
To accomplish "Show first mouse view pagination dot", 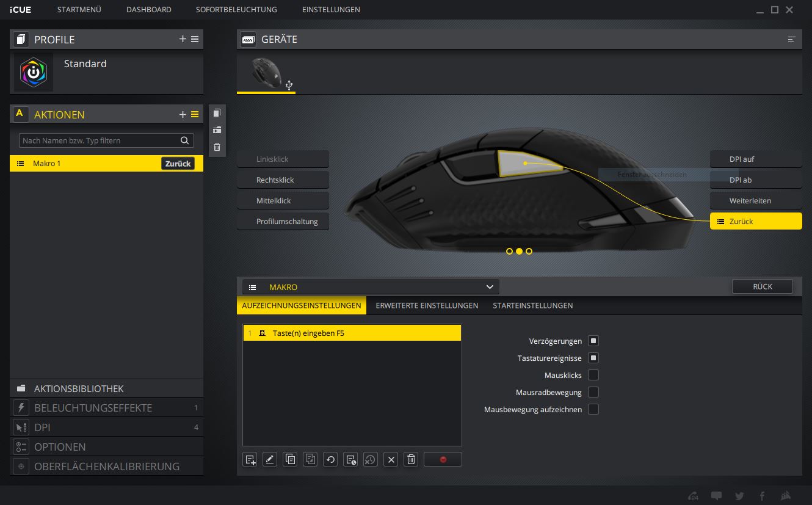I will [509, 251].
